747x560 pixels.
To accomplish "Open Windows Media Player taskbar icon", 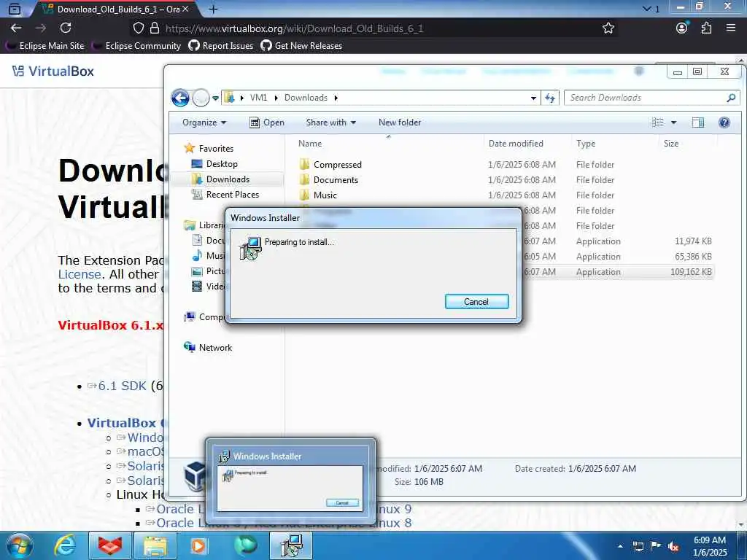I will click(200, 545).
